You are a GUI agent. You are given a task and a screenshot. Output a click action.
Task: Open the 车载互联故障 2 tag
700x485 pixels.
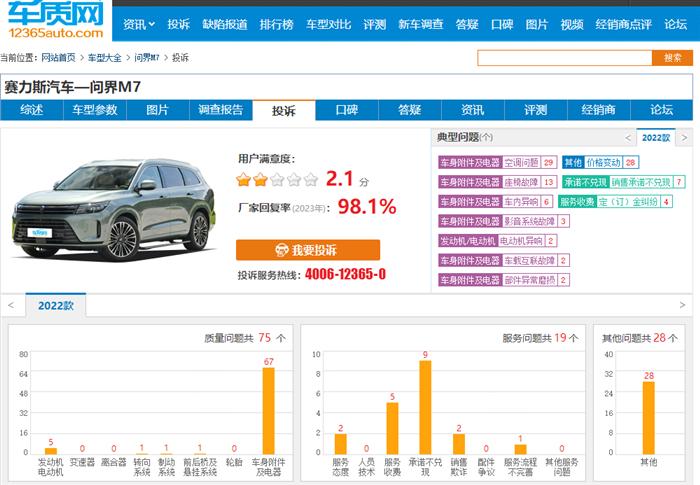point(504,261)
